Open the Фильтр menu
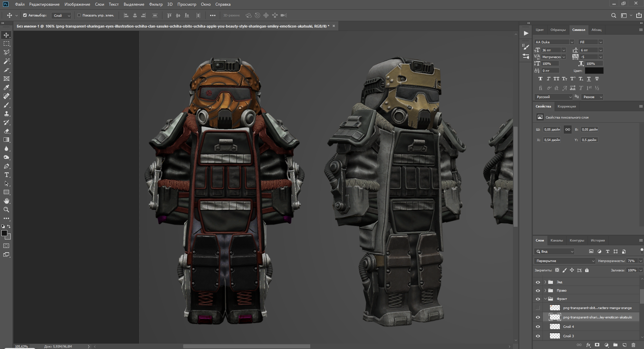644x349 pixels. coord(156,4)
